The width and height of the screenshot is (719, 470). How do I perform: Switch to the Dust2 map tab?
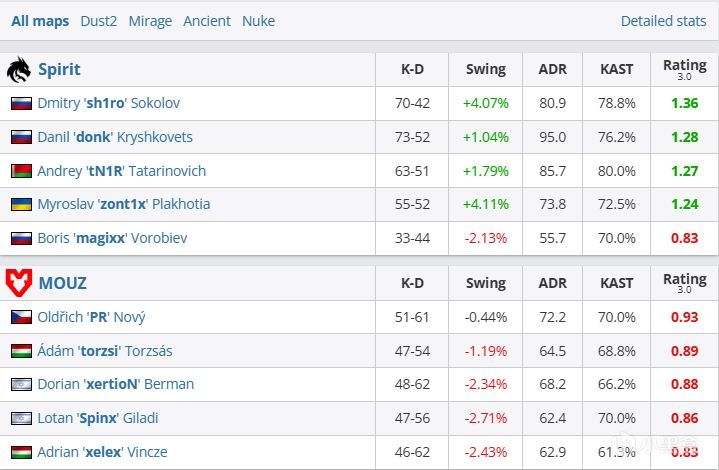(x=99, y=21)
